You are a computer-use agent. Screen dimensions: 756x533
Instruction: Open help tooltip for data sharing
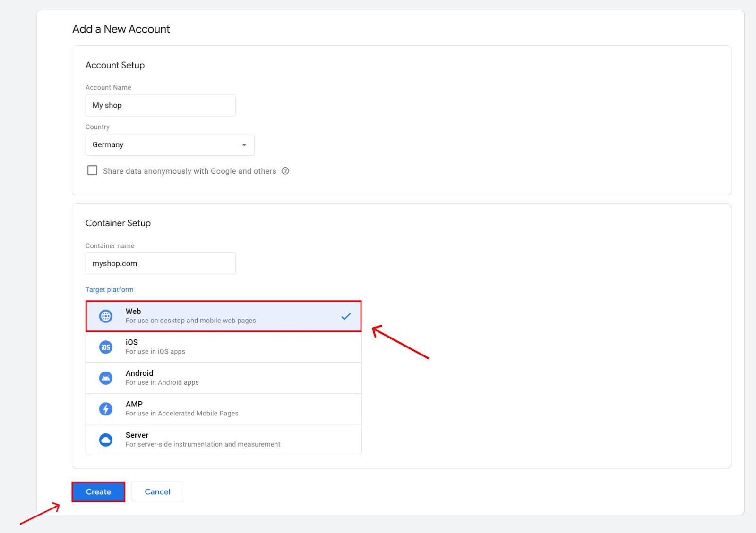[x=285, y=171]
